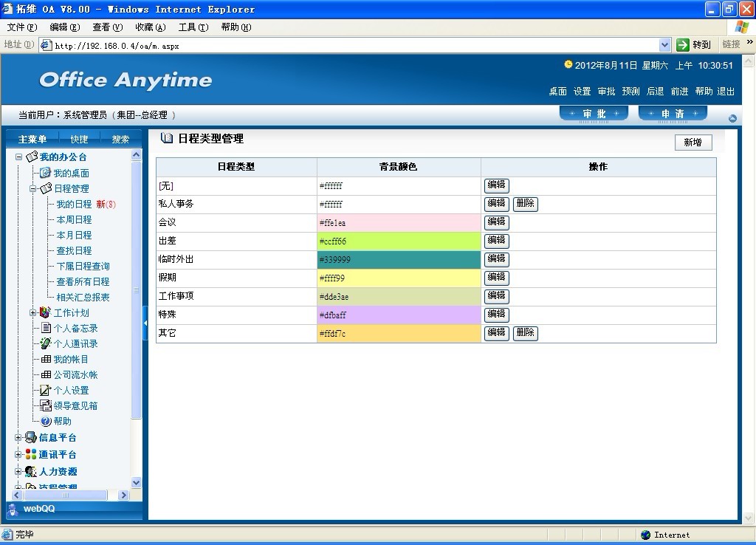Image resolution: width=756 pixels, height=545 pixels.
Task: Expand the 工作计划 tree node
Action: (x=33, y=312)
